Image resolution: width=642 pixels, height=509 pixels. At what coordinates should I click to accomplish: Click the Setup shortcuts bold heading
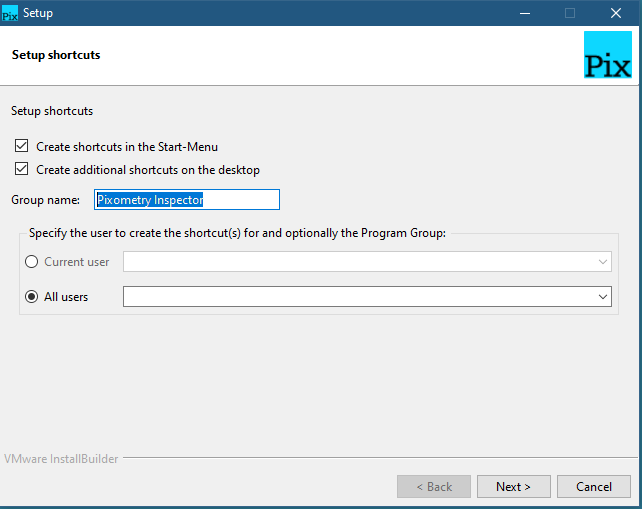point(56,55)
